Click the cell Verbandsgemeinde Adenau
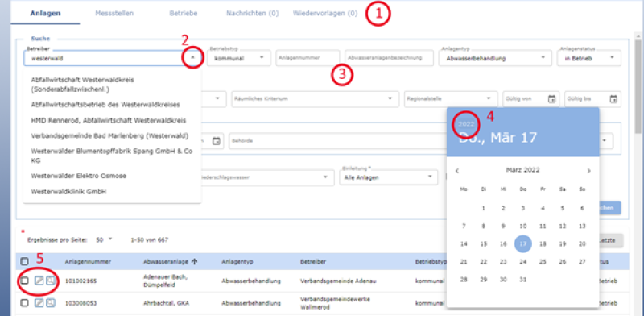The image size is (644, 316). 338,281
